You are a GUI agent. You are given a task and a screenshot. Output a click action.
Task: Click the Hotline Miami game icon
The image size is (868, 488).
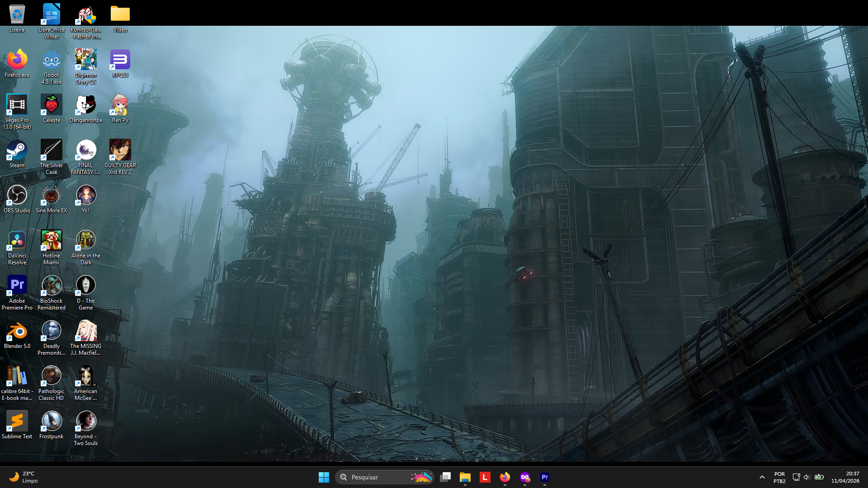coord(51,241)
